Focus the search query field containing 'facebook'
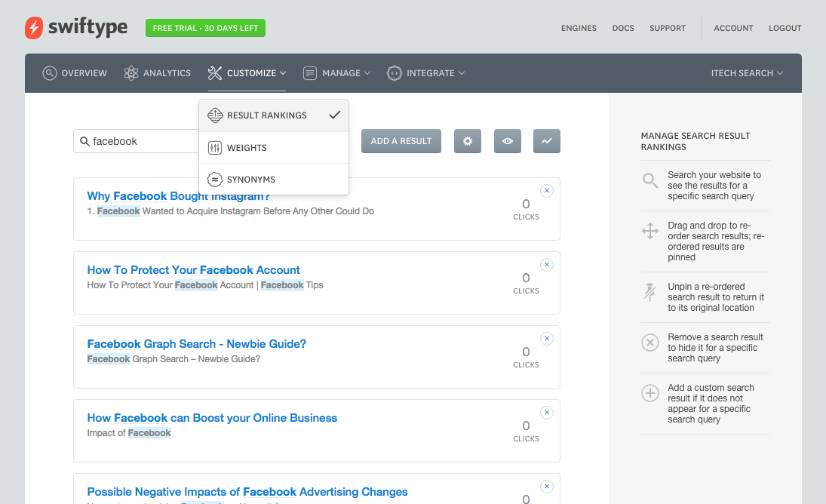This screenshot has height=504, width=826. point(136,141)
